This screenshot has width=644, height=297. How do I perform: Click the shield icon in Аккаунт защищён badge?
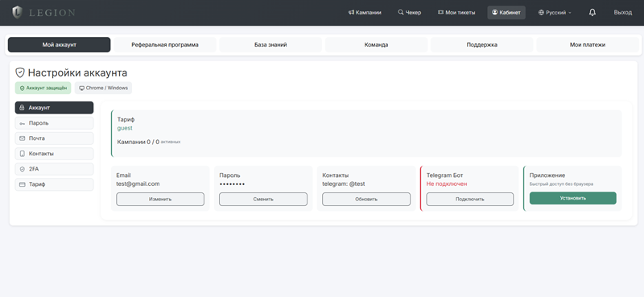[x=23, y=88]
